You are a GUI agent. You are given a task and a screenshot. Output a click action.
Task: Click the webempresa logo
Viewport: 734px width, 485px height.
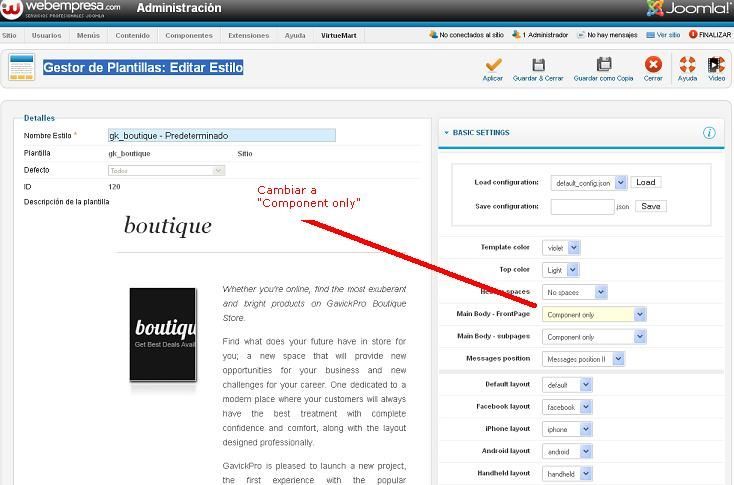tap(61, 9)
